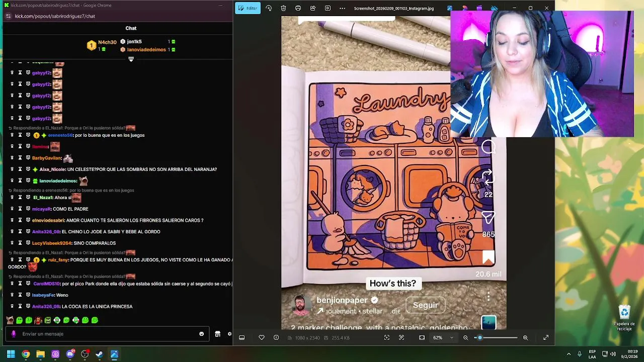Ban IsabeyaFe with the shield icon
The image size is (644, 362).
(x=28, y=295)
